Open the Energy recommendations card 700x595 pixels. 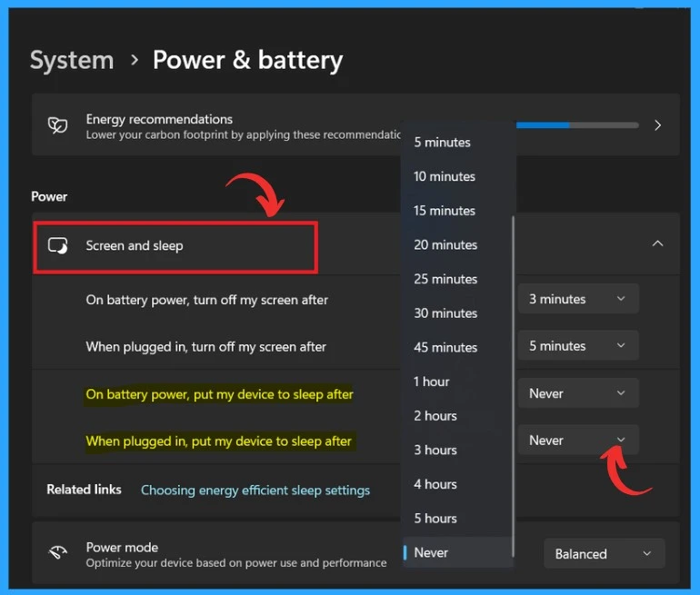click(355, 124)
